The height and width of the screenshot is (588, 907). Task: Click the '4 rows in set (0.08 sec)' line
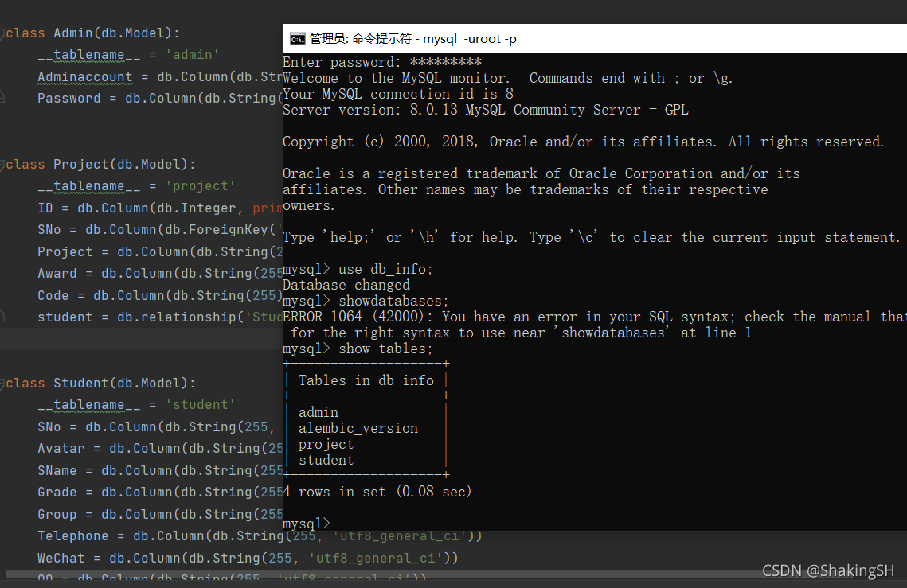coord(377,492)
